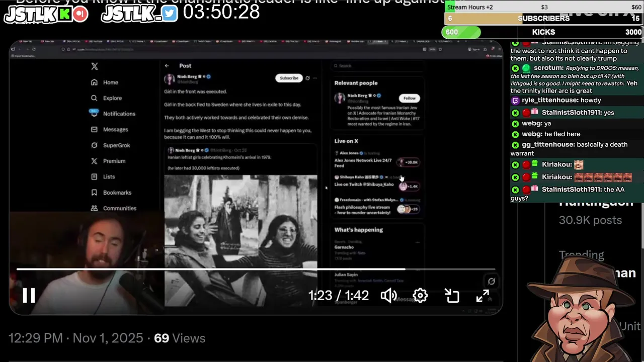The image size is (644, 362).
Task: Click gg_tittenhouse's basically a death warrant message
Action: [x=577, y=149]
